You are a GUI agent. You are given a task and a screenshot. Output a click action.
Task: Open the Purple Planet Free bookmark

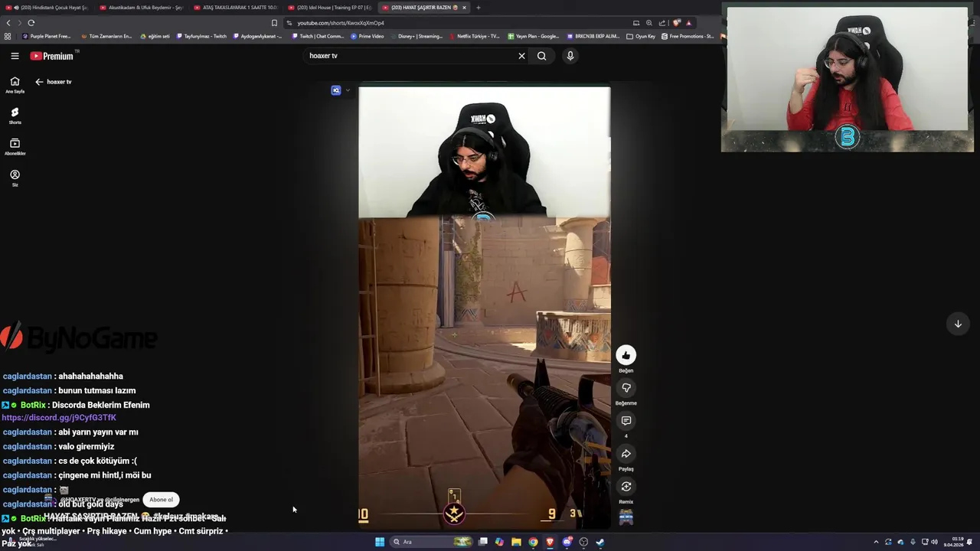click(x=47, y=36)
